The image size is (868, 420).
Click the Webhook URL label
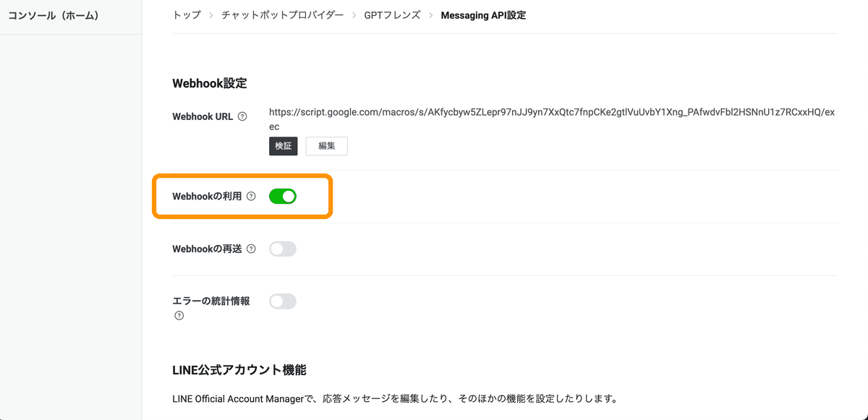[203, 116]
